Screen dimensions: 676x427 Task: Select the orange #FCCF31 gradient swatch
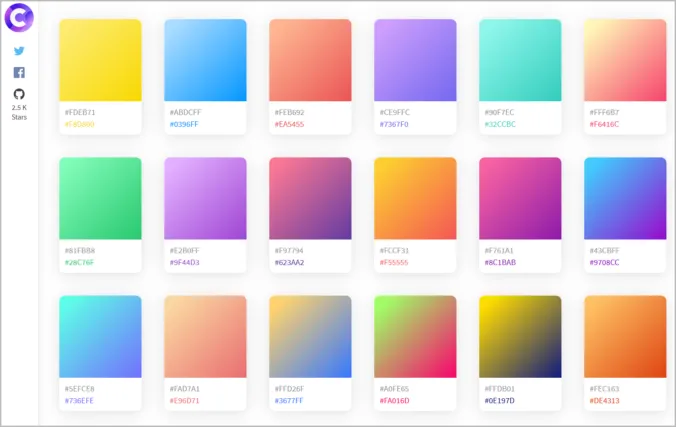point(415,198)
